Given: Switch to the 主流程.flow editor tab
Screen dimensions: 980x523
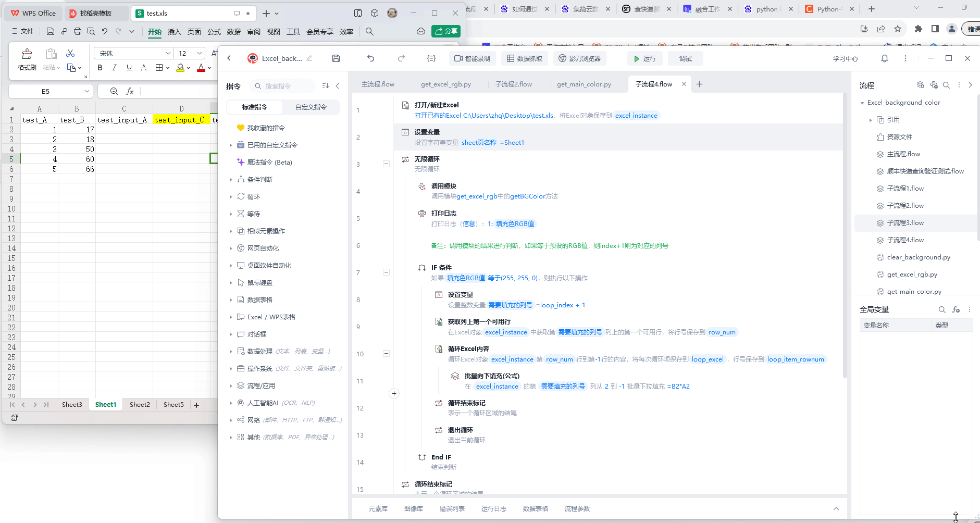Looking at the screenshot, I should point(378,84).
